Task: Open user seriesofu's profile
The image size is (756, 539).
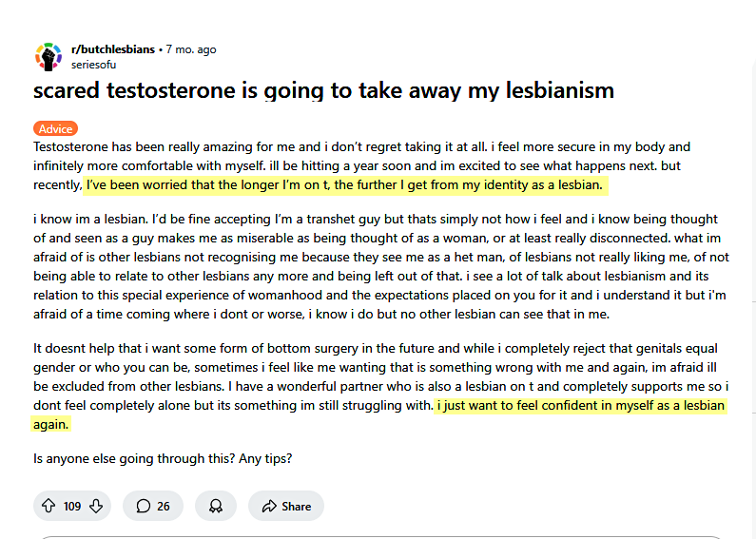Action: (95, 65)
